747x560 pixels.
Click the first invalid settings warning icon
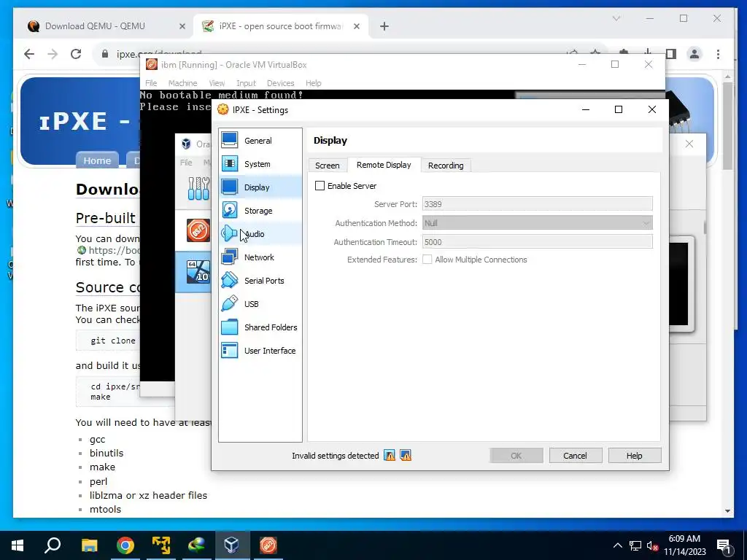click(390, 456)
